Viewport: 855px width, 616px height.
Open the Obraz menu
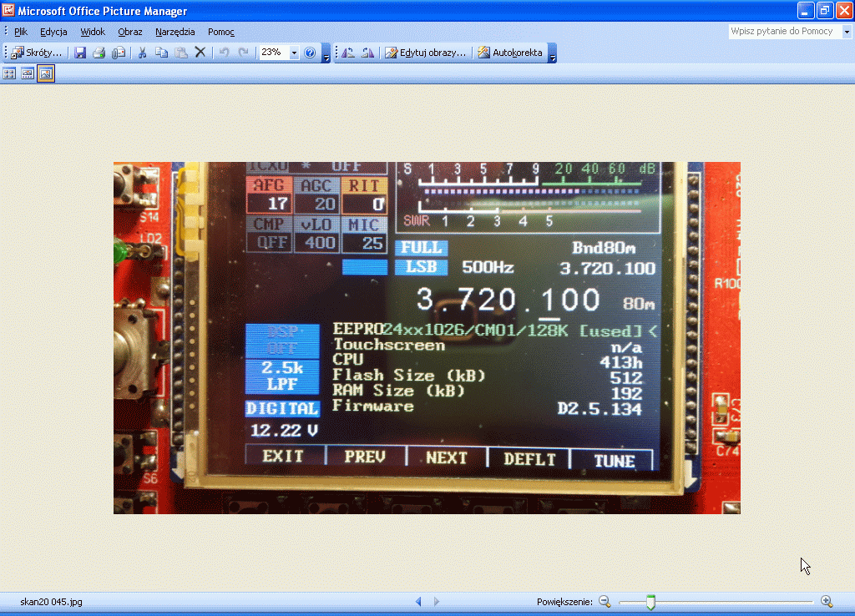point(130,32)
